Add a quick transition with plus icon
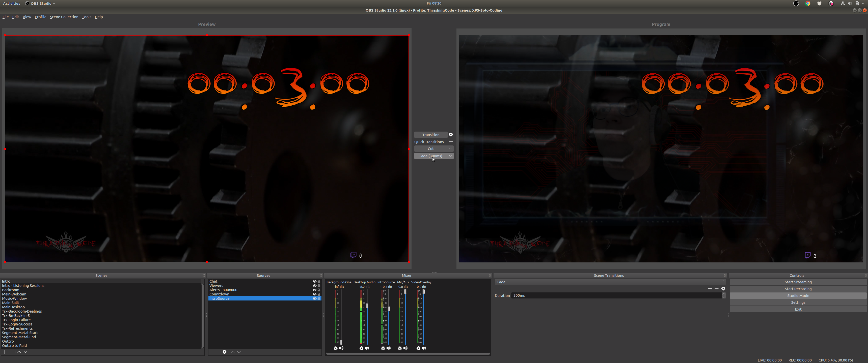868x363 pixels. (x=451, y=142)
